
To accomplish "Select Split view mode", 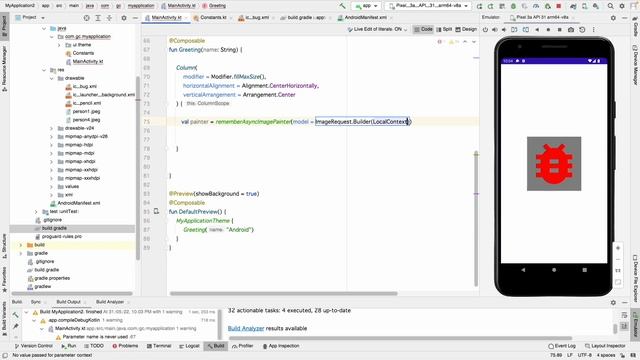I will point(444,29).
